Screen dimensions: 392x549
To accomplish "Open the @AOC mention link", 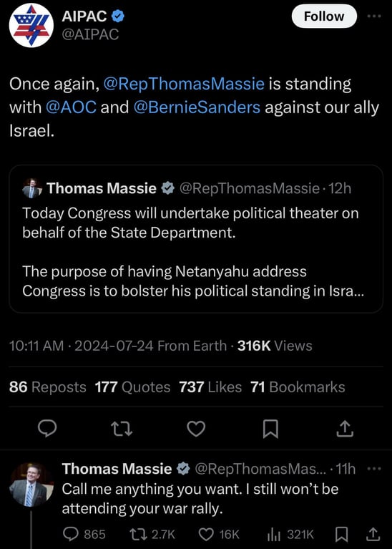I will pyautogui.click(x=71, y=107).
